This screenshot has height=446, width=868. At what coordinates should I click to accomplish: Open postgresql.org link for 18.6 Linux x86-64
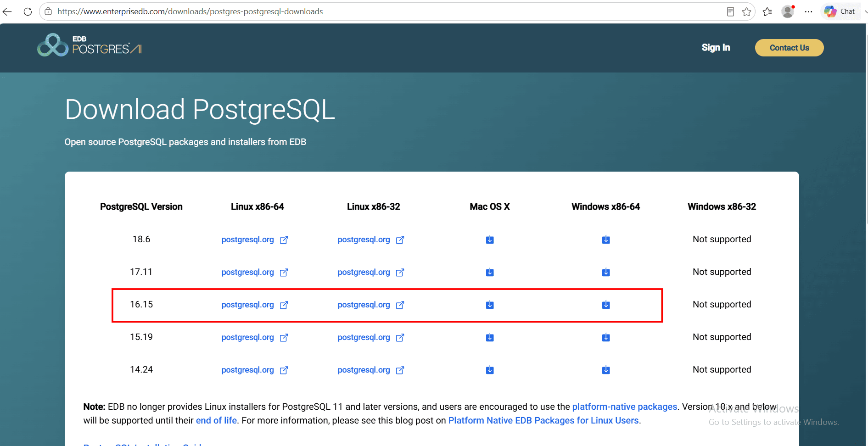(x=255, y=240)
